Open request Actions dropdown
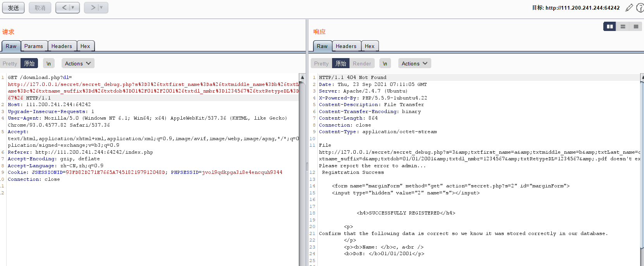The width and height of the screenshot is (644, 266). pos(78,63)
